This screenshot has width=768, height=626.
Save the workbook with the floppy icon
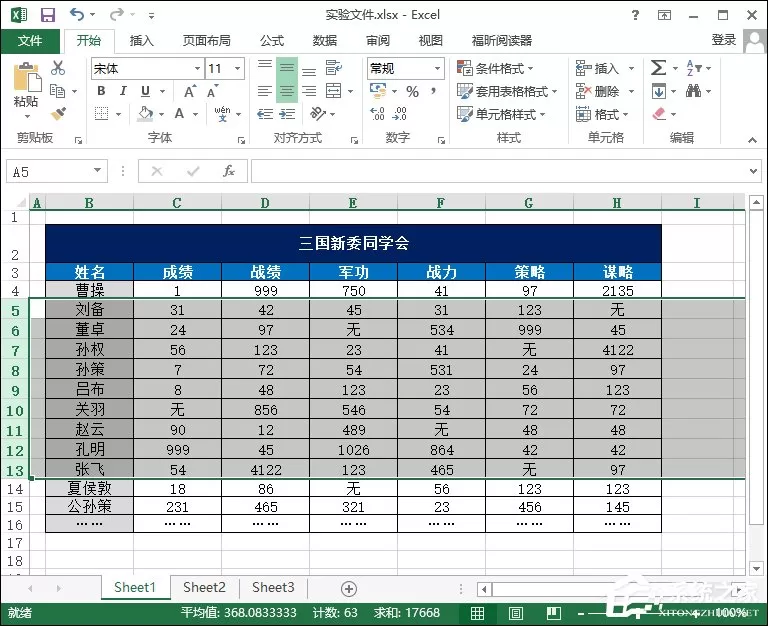pos(48,15)
